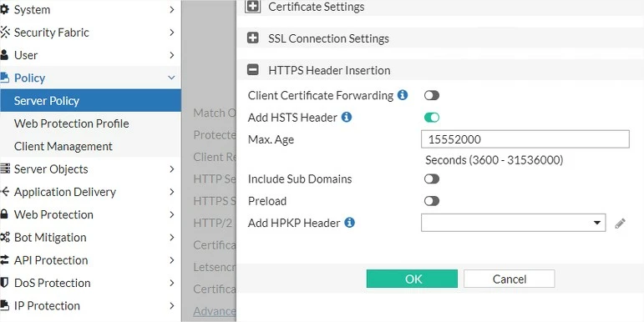Click the Cancel button
The width and height of the screenshot is (644, 322).
click(510, 279)
